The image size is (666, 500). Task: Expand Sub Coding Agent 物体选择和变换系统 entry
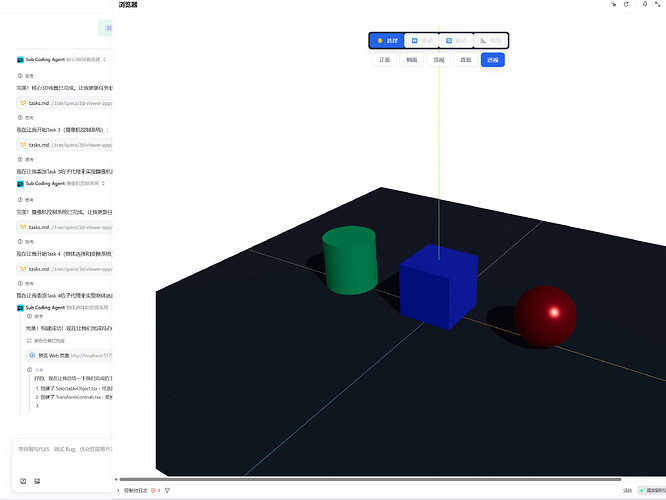coord(64,308)
